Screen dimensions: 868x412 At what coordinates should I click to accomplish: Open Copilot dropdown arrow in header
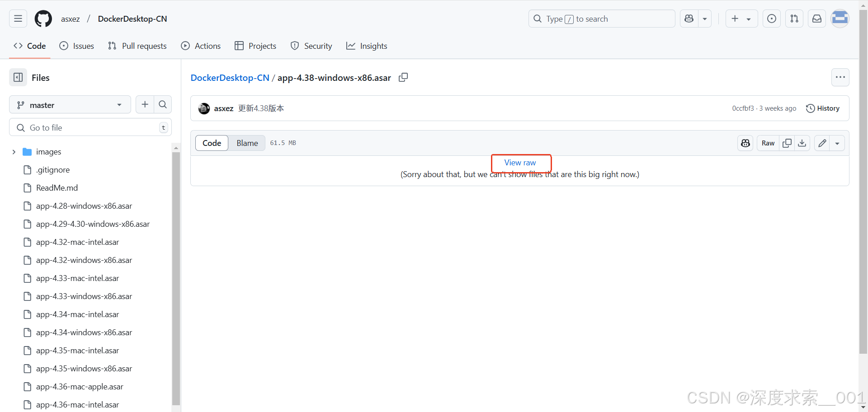point(705,19)
